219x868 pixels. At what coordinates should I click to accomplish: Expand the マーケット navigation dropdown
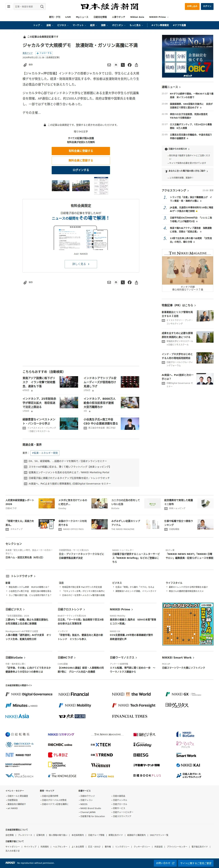coord(79,25)
